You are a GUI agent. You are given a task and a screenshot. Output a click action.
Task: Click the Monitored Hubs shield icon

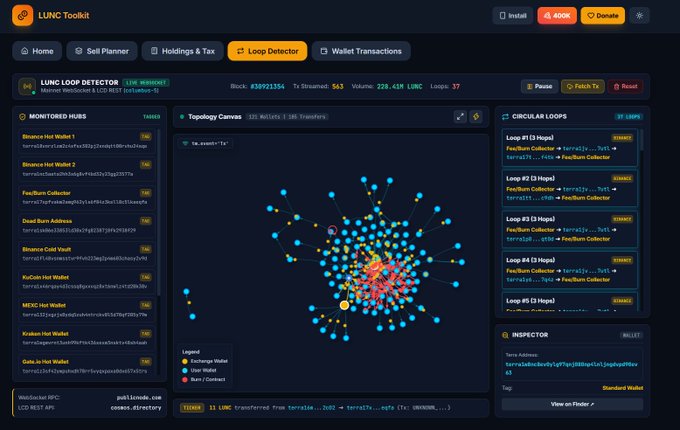coord(23,117)
